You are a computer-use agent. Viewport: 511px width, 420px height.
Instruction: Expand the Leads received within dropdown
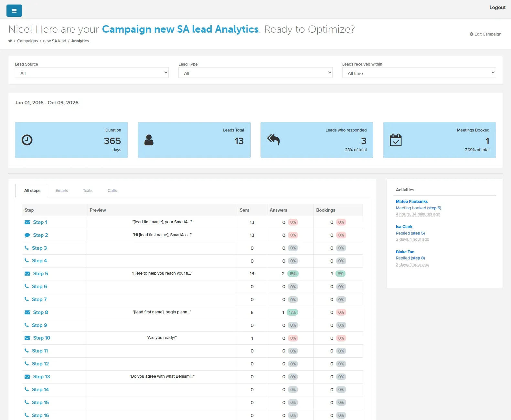(419, 73)
